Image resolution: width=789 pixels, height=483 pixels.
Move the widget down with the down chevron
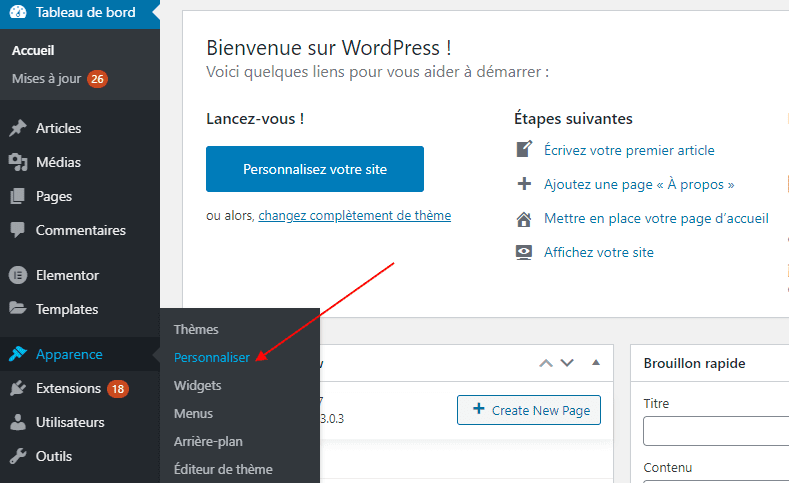(x=567, y=363)
